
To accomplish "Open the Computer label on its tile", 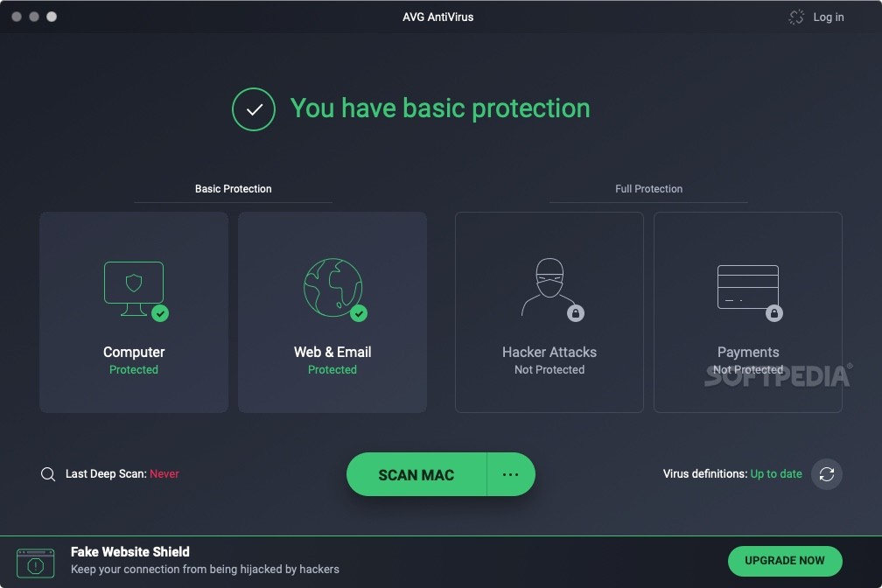I will (x=134, y=353).
